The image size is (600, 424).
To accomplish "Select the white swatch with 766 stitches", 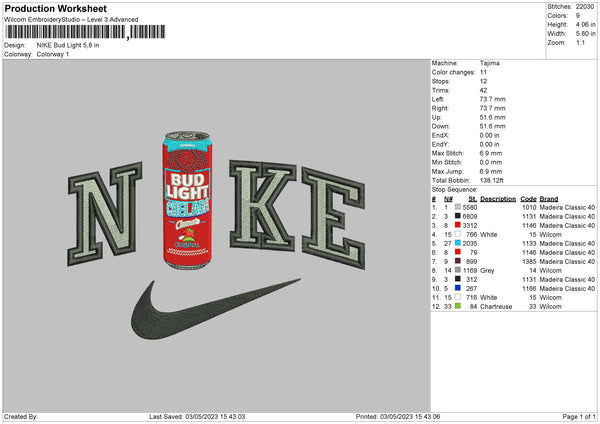I will point(458,234).
